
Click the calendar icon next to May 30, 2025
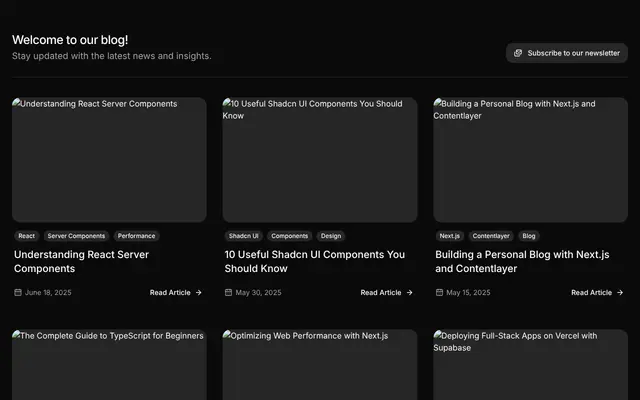(229, 293)
